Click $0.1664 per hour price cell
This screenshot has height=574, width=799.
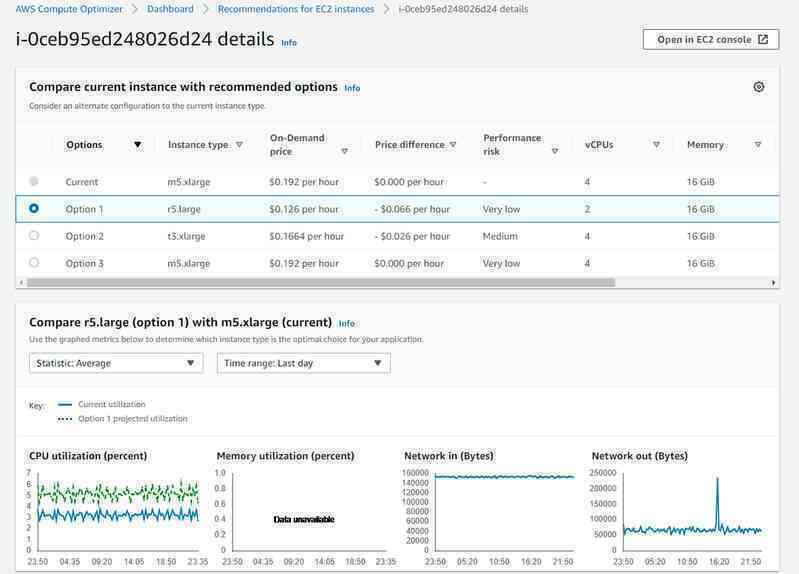pyautogui.click(x=307, y=236)
